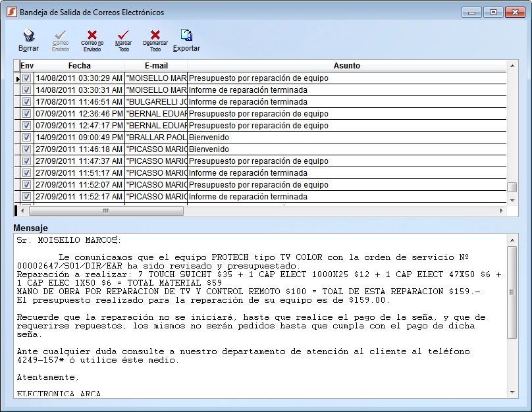Toggle checkbox of 14/09/2011 09:00:49 PM row
Screen dimensions: 532x412
26,138
